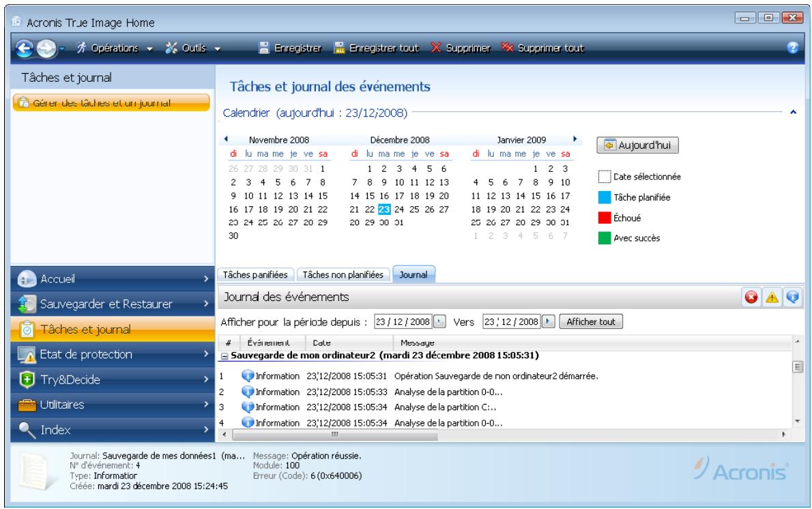Open Sauvegarder et Restaurer sidebar section
812x509 pixels.
(x=113, y=304)
